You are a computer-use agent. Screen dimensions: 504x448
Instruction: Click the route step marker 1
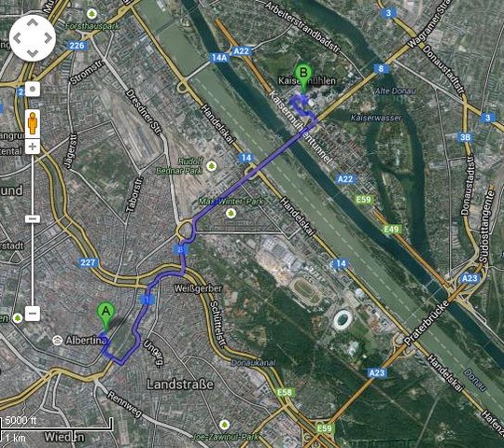pos(147,301)
